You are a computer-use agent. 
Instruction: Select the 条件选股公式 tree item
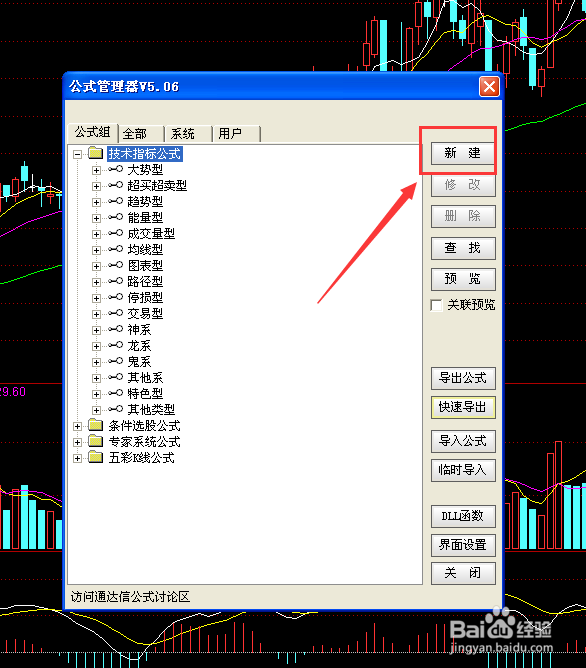click(x=144, y=426)
